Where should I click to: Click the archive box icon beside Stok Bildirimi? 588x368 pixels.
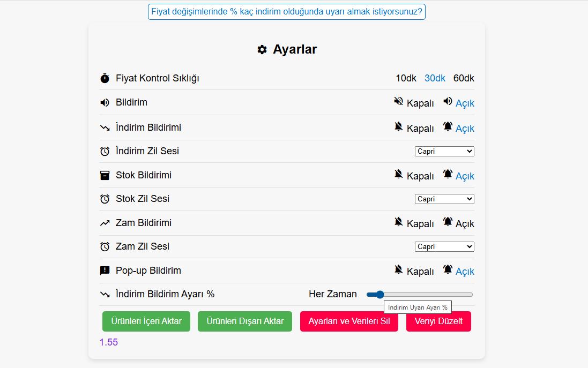[105, 175]
